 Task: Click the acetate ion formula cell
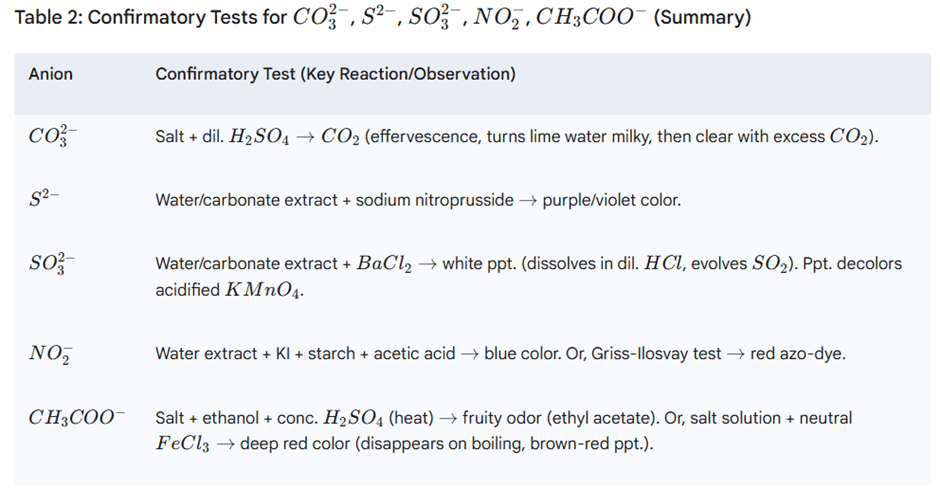point(77,417)
